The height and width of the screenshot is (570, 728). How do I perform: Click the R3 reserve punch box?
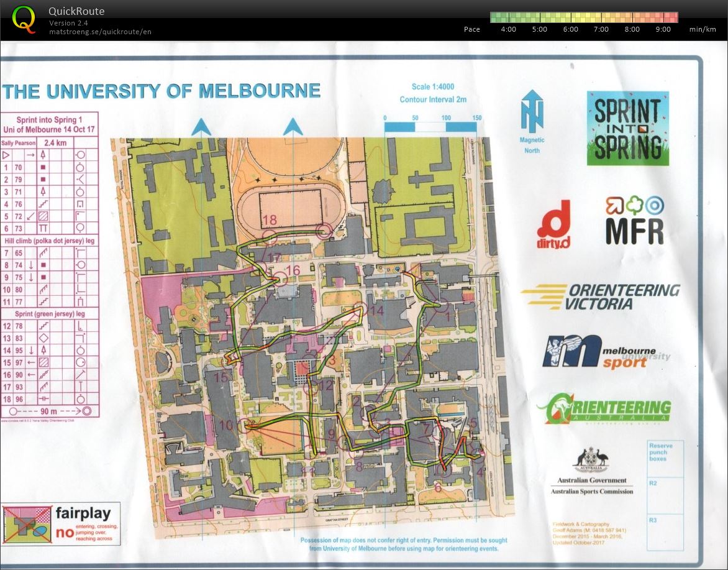[x=665, y=531]
